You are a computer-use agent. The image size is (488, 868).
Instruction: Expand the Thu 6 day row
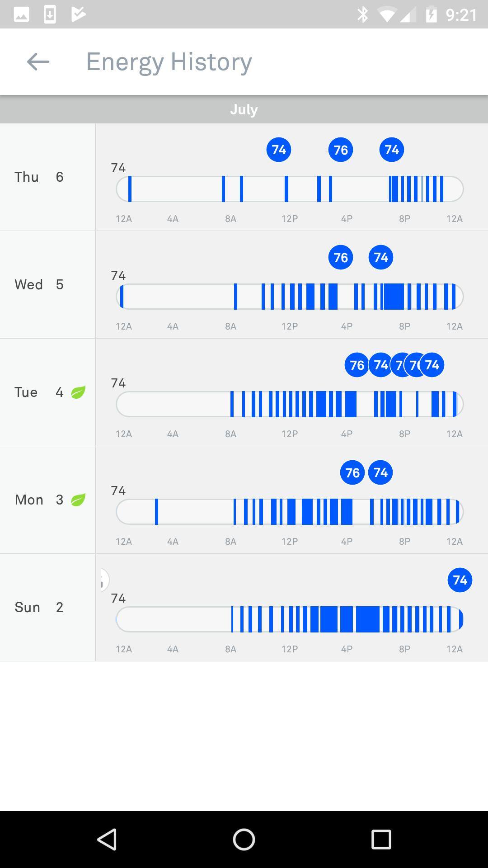coord(47,177)
